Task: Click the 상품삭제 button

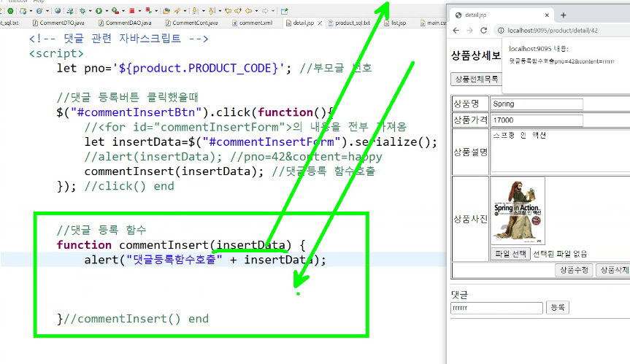Action: [614, 270]
